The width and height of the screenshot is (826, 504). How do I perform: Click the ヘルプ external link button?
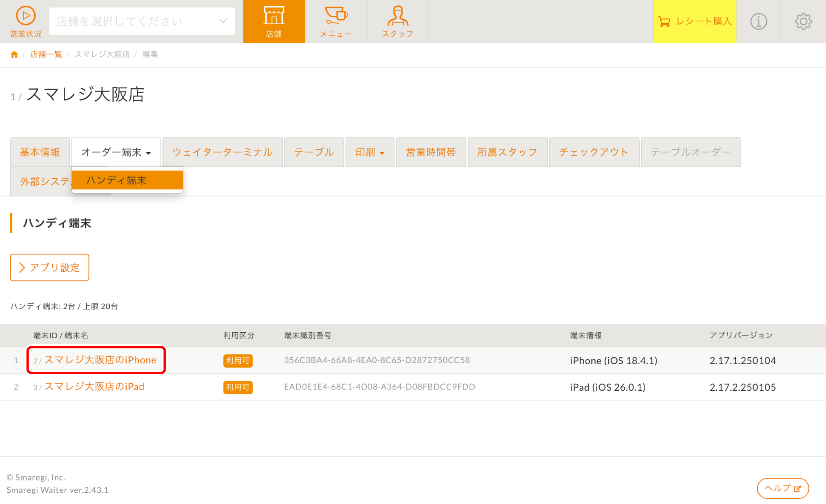(782, 488)
